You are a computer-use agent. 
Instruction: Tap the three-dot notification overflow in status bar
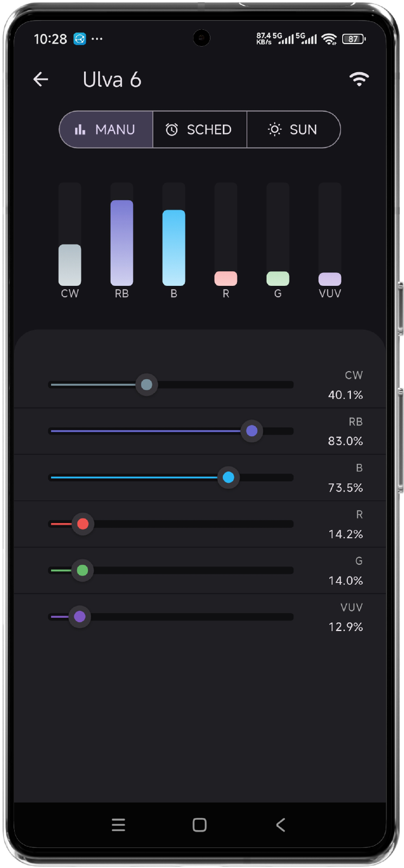pyautogui.click(x=97, y=39)
